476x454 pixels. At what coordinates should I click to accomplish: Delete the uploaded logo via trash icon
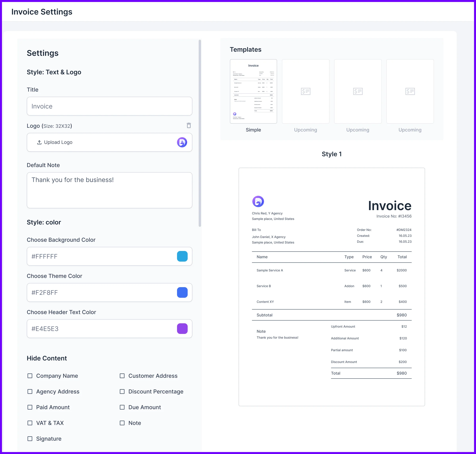189,126
